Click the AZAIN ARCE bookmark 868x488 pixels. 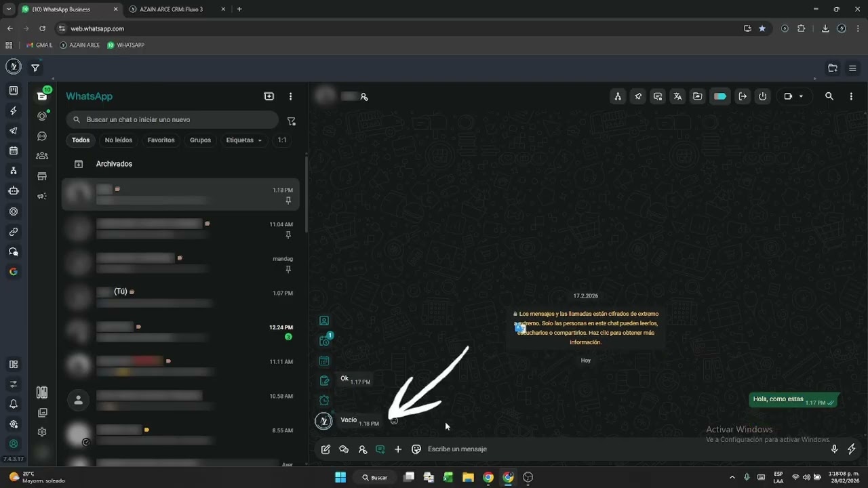(80, 45)
